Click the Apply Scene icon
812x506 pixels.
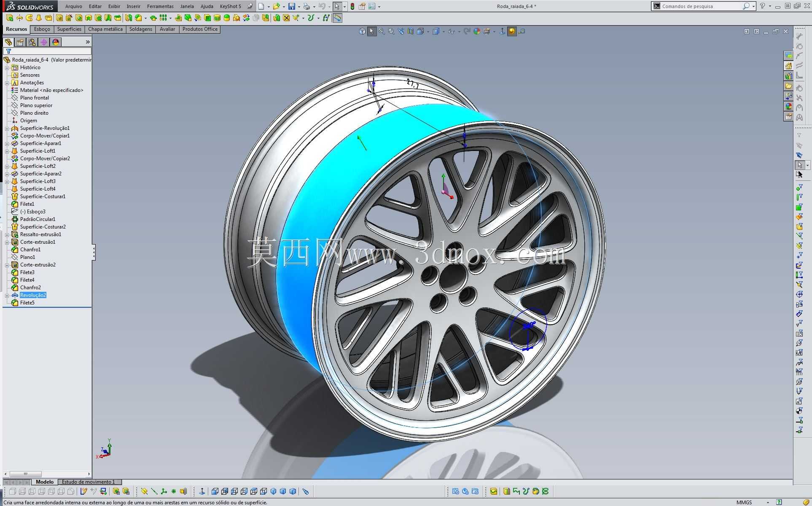point(487,31)
